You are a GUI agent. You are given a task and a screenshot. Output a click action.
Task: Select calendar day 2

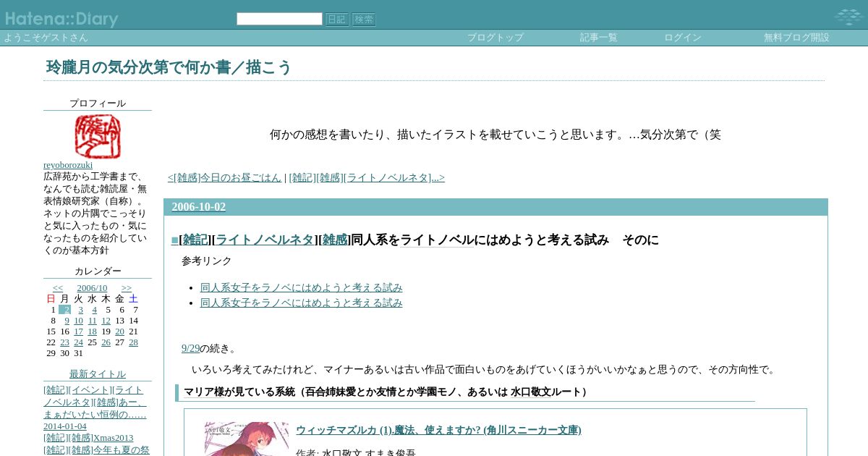point(67,310)
